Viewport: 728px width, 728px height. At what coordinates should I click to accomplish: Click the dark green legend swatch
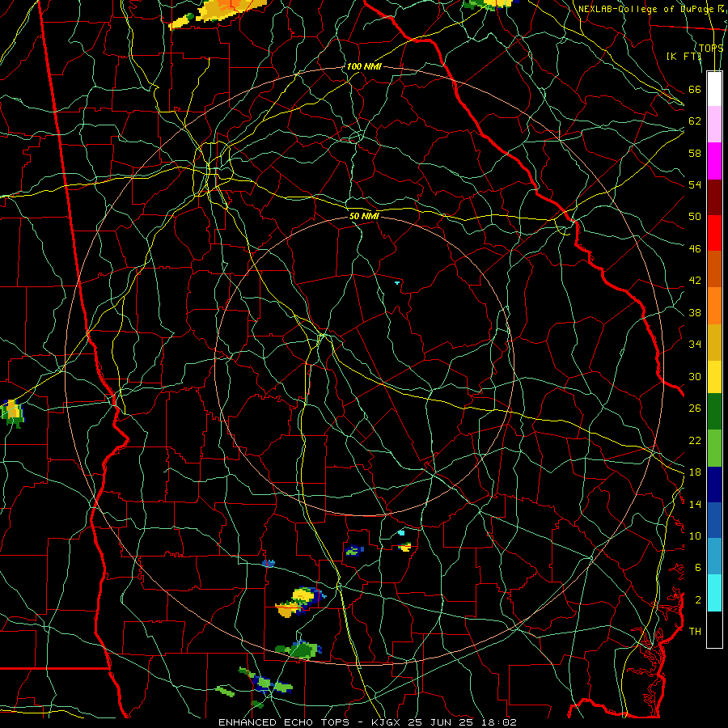(714, 412)
